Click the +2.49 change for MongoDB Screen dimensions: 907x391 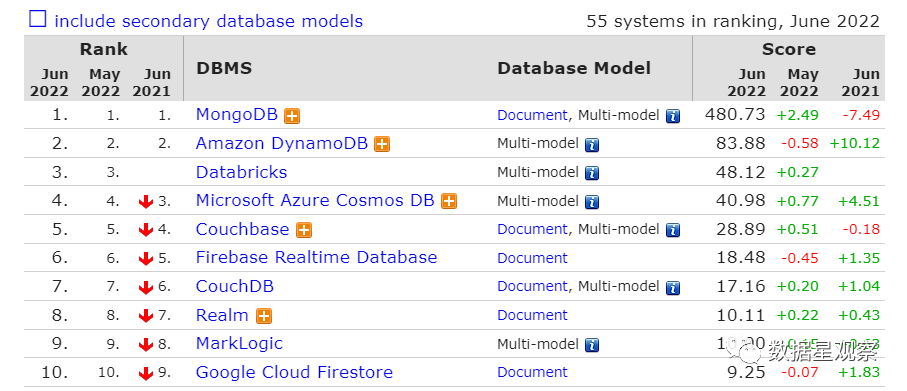798,115
